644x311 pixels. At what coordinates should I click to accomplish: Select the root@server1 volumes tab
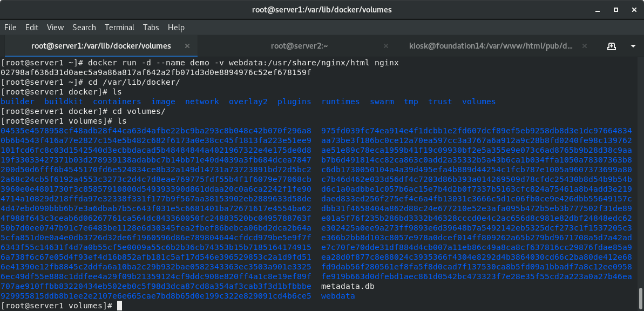(x=101, y=46)
